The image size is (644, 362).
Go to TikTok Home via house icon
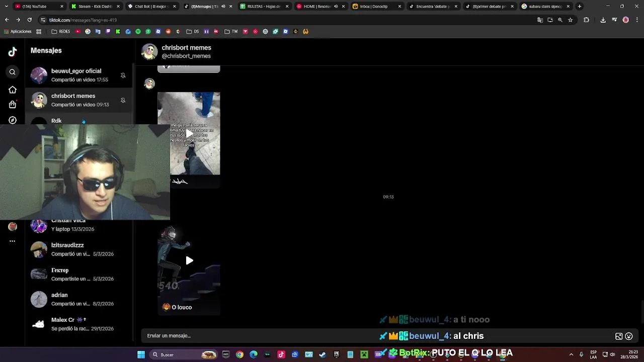pos(13,89)
